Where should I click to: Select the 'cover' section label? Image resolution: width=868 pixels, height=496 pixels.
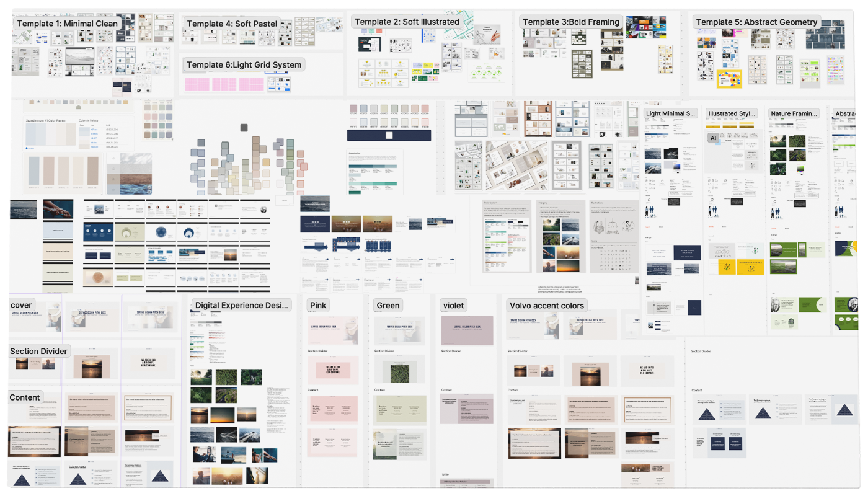tap(22, 305)
